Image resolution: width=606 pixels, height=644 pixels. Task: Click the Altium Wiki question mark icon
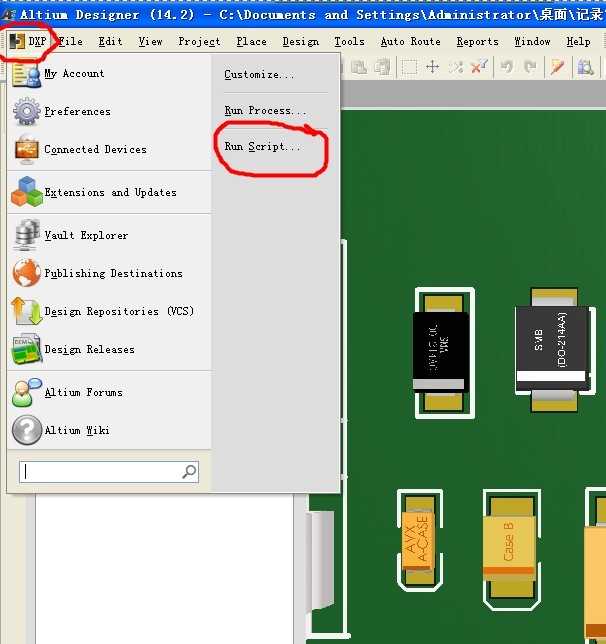pos(26,430)
